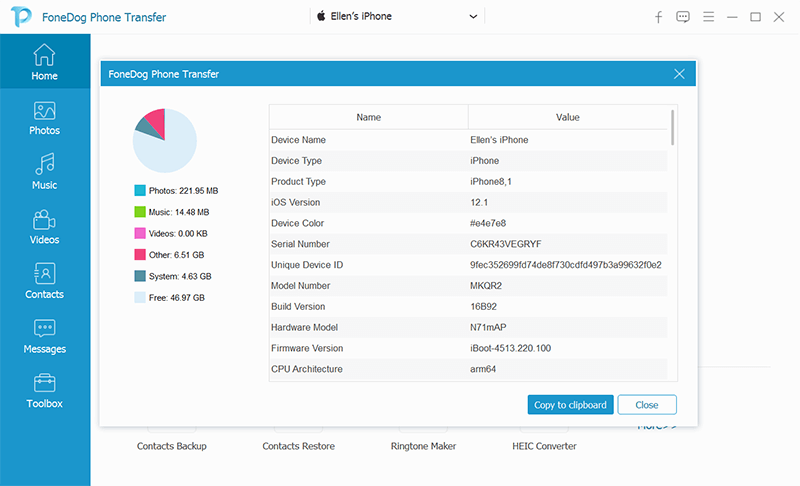Click the 'Videos: 0.00 KB' legend text
Viewport: 800px width, 486px height.
click(178, 234)
